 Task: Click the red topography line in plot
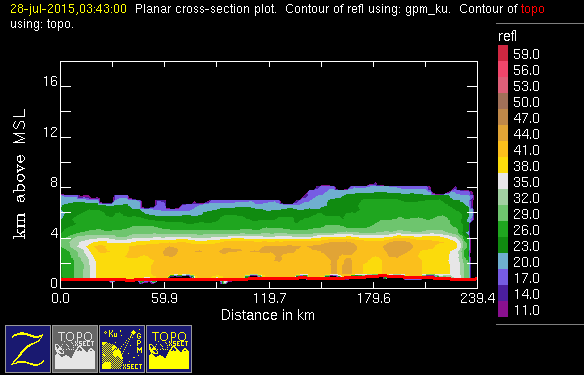click(x=268, y=278)
